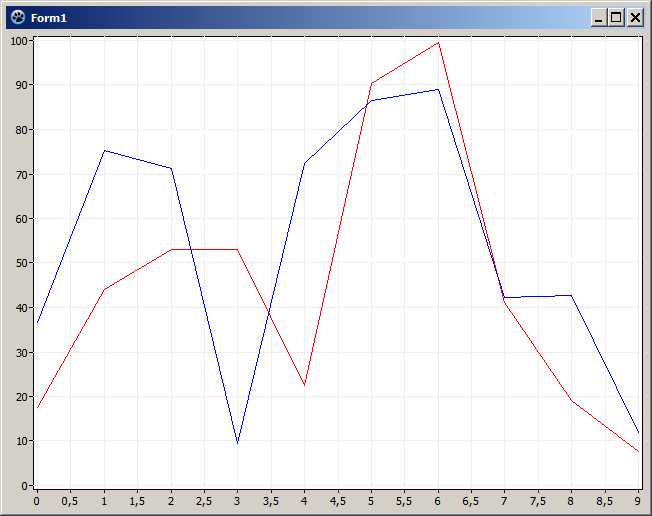Click the blue line peak at x=1
The width and height of the screenshot is (652, 516).
tap(104, 151)
